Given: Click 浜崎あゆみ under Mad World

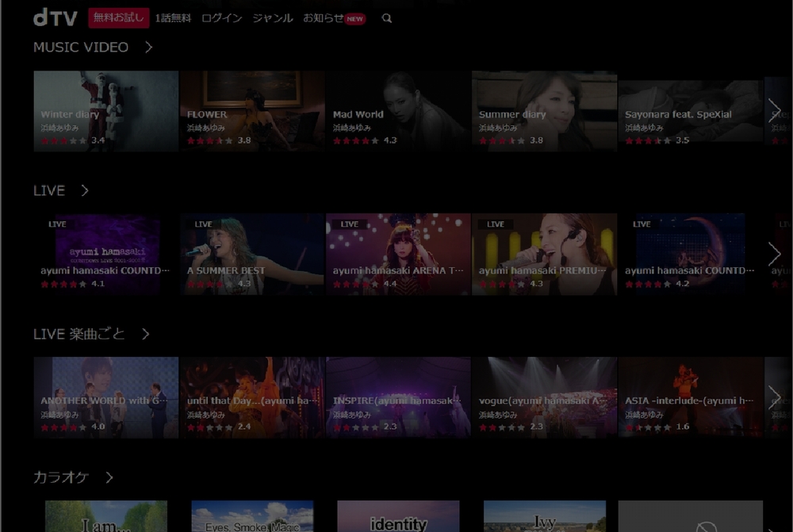Looking at the screenshot, I should pyautogui.click(x=352, y=128).
